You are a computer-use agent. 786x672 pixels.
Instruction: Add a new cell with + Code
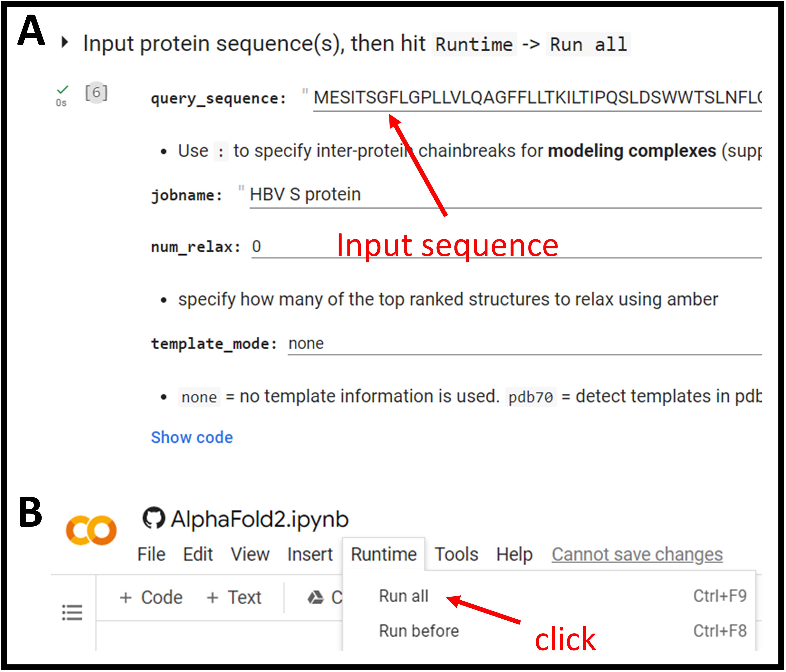tap(151, 598)
